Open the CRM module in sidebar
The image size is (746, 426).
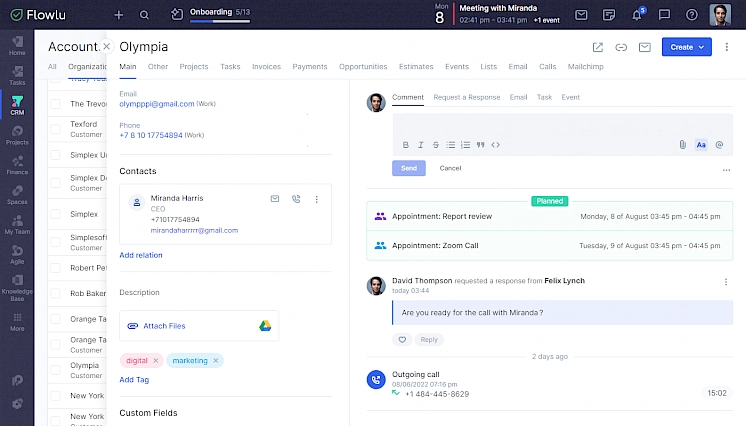coord(17,104)
